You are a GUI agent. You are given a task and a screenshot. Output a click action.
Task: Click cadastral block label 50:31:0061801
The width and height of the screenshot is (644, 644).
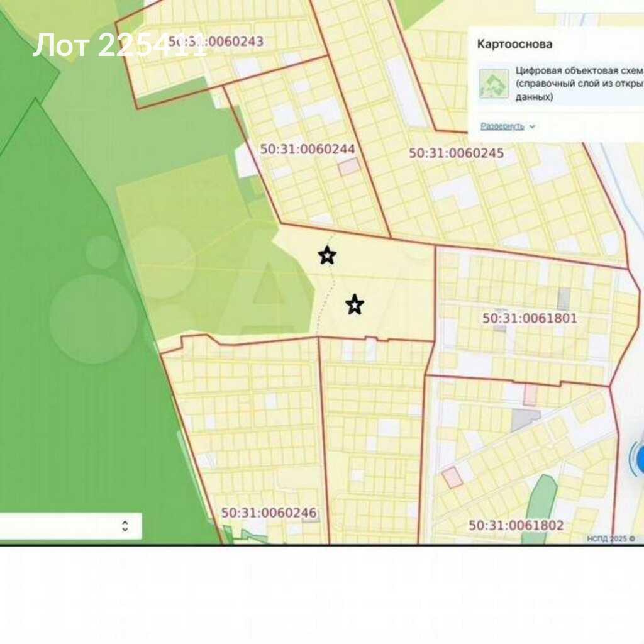[x=530, y=318]
